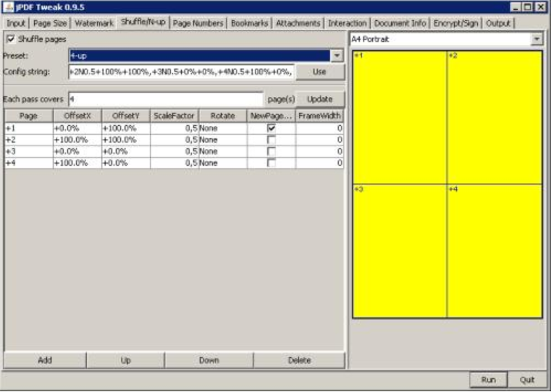Open the Watermark tab
Image resolution: width=551 pixels, height=392 pixels.
[94, 23]
